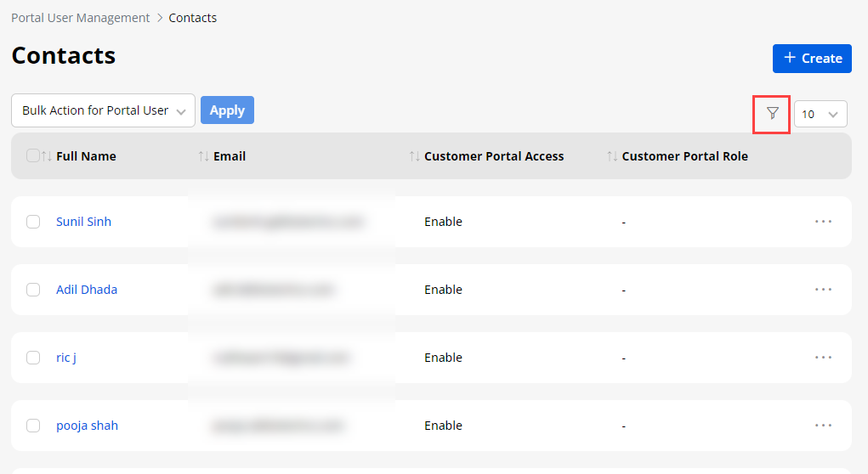The height and width of the screenshot is (474, 868).
Task: Hit the Apply button
Action: pyautogui.click(x=227, y=110)
